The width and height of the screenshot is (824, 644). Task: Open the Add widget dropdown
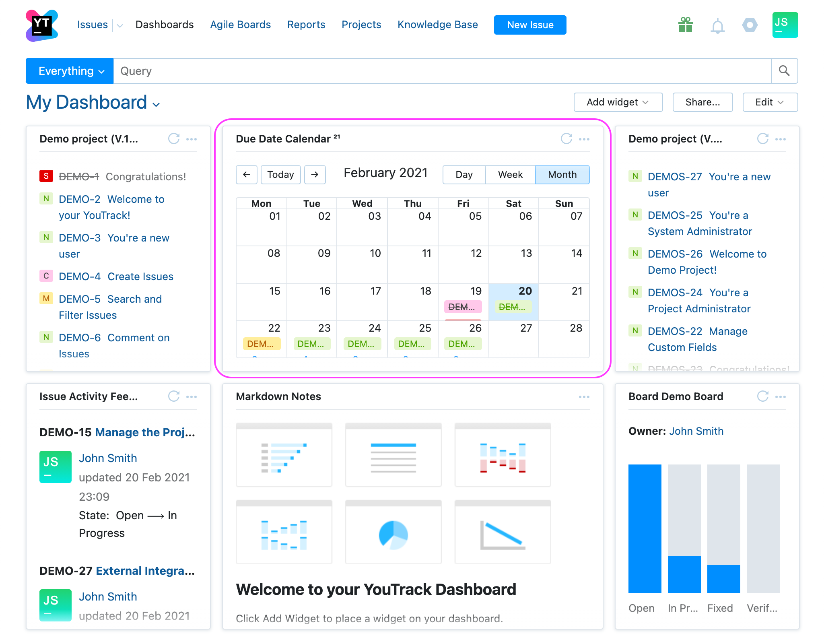point(618,102)
